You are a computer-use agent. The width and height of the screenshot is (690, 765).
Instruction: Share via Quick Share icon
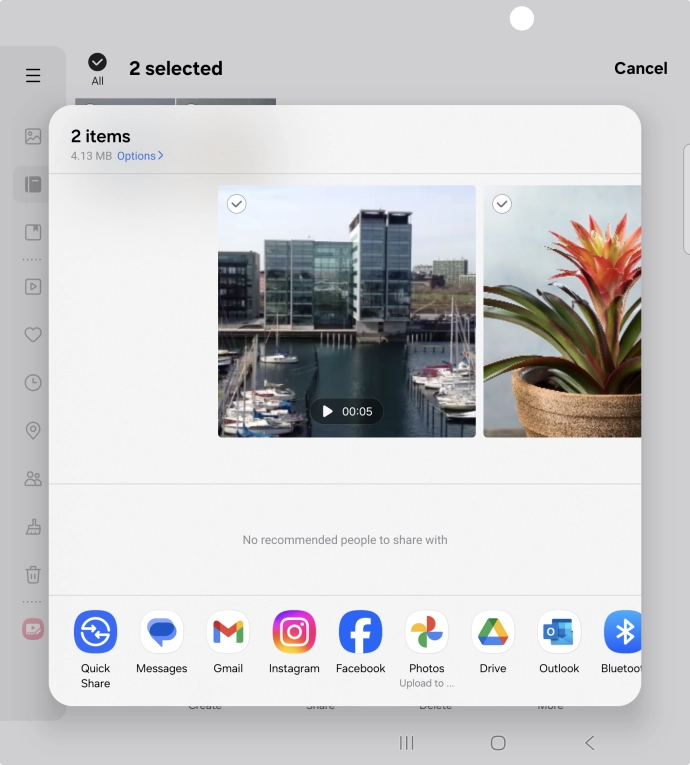[x=96, y=633]
